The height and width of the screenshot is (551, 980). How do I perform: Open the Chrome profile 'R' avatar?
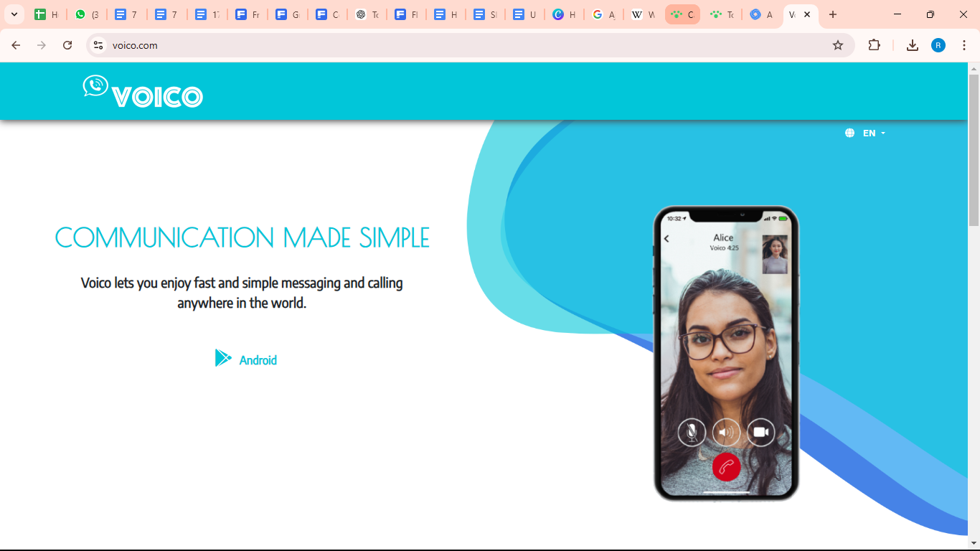click(x=938, y=45)
